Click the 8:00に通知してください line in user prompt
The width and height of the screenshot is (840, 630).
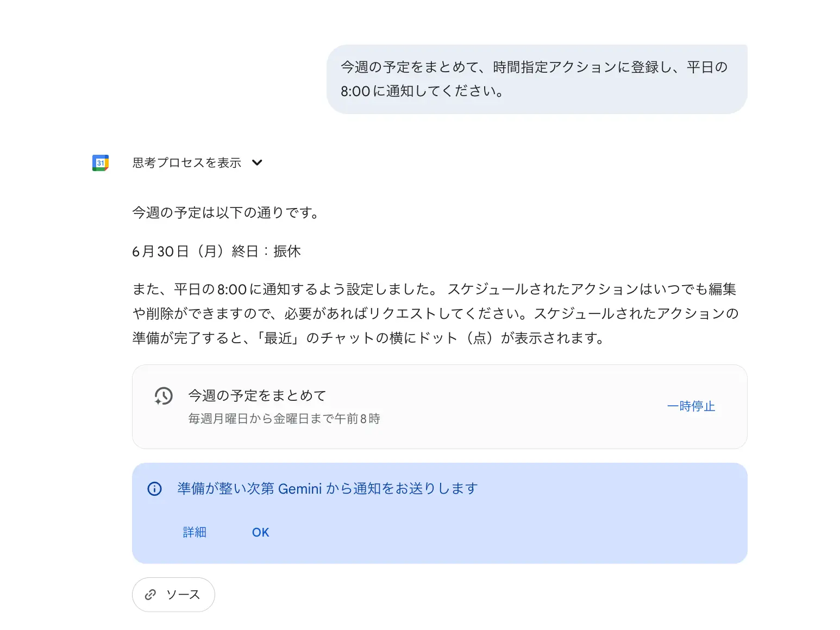[423, 91]
